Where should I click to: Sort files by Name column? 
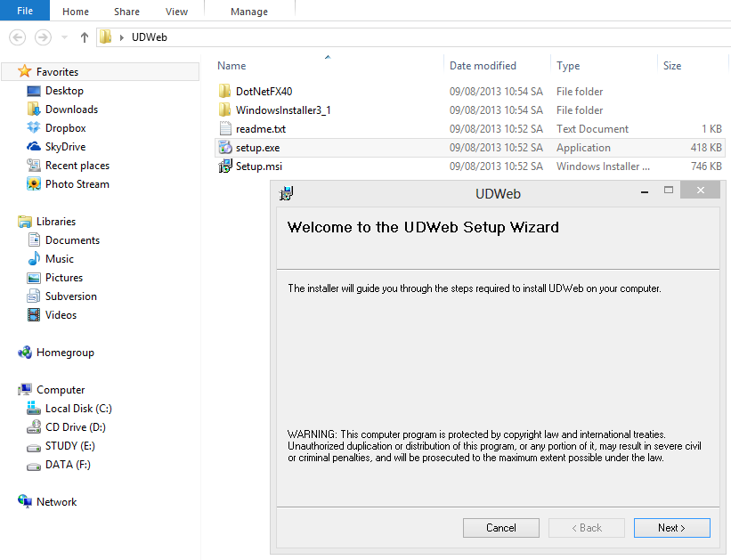click(231, 66)
